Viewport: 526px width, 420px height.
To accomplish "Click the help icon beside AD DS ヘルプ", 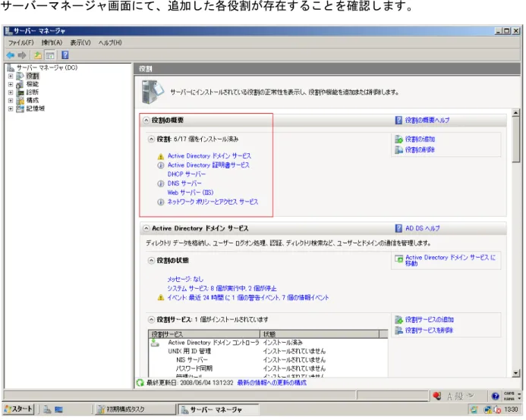I will point(398,229).
